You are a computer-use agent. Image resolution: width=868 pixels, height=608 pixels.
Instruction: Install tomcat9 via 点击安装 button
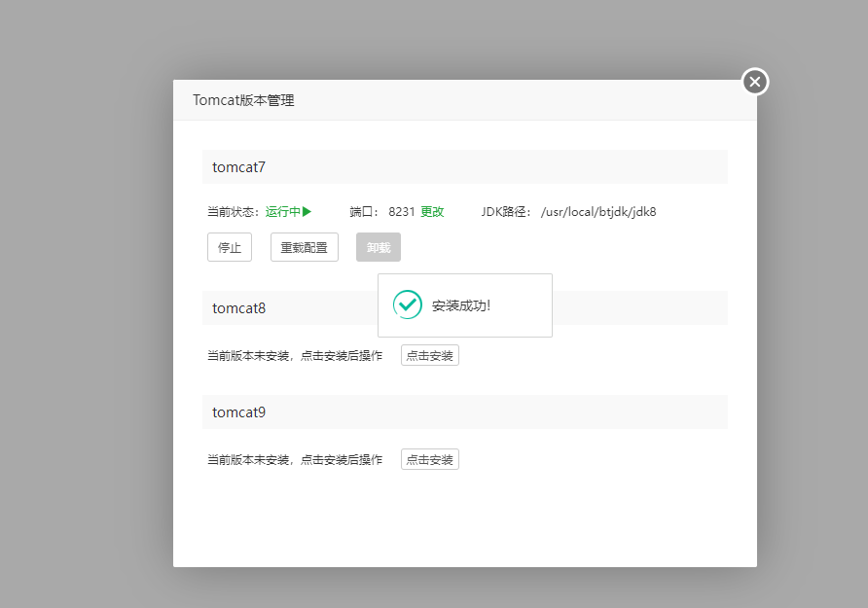point(430,459)
